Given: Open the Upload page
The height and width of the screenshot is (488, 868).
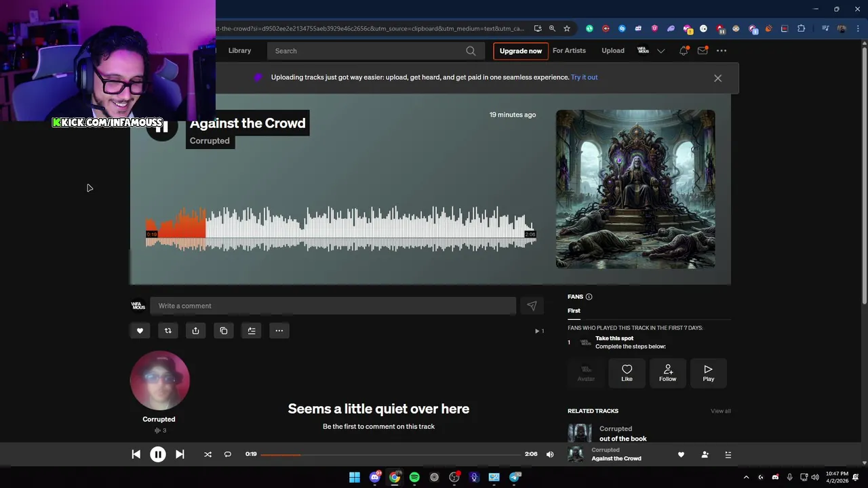Looking at the screenshot, I should tap(613, 51).
